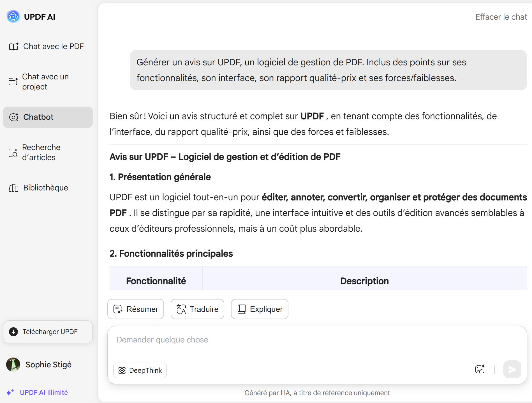Image resolution: width=532 pixels, height=403 pixels.
Task: Click the DeepThink atom icon
Action: (x=122, y=370)
